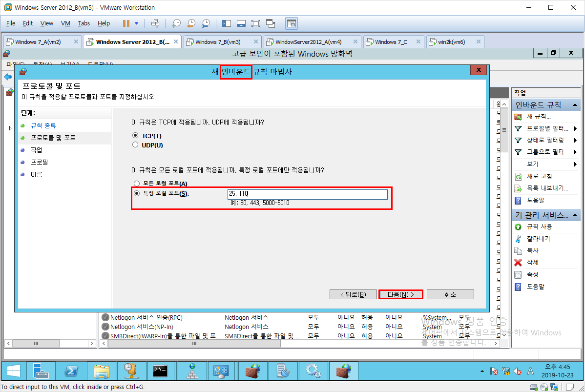The image size is (585, 392).
Task: Select the UDP(U) radio button
Action: click(x=135, y=144)
